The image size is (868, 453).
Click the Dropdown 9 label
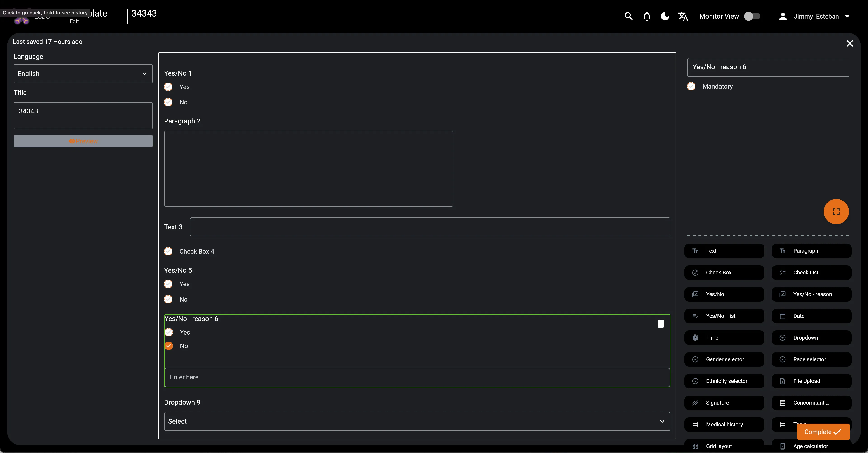[x=182, y=402]
